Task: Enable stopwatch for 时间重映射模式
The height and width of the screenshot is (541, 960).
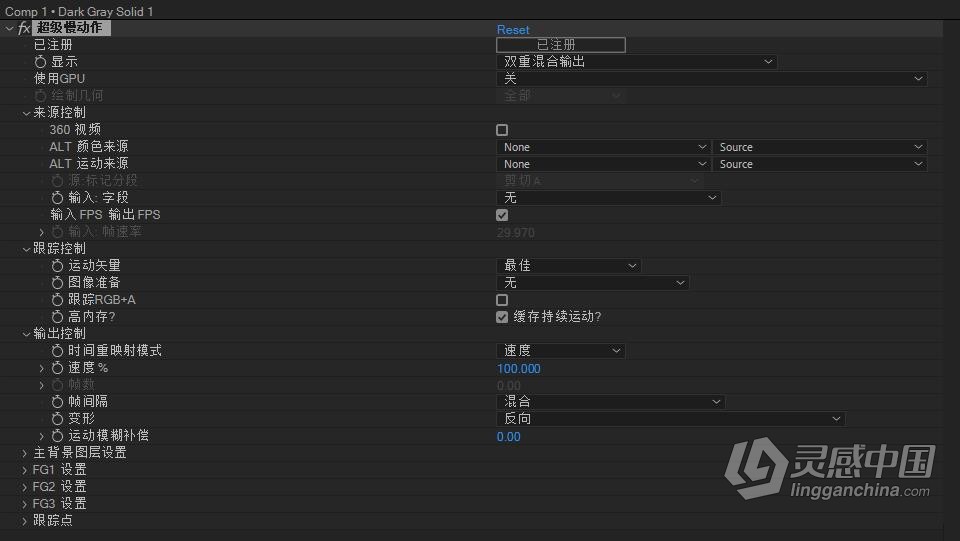Action: (58, 351)
